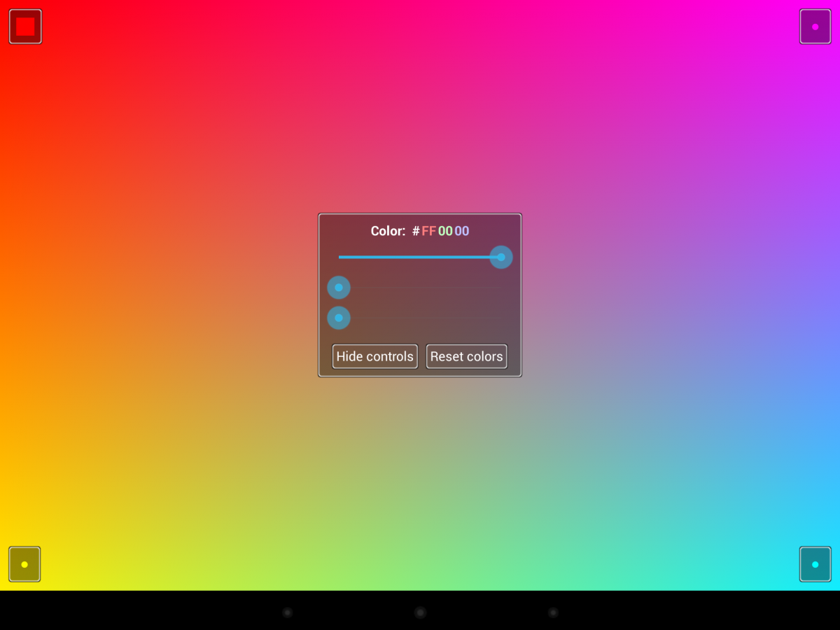Tap the dimmed center Home navigation dot

(420, 612)
